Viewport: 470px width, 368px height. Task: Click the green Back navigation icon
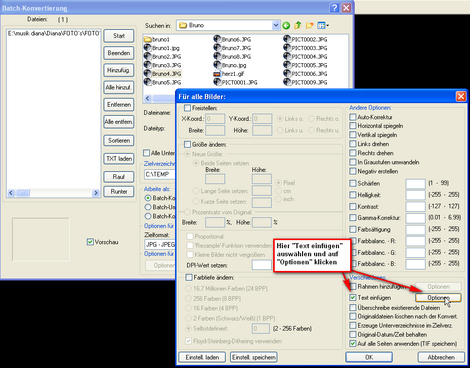point(286,25)
